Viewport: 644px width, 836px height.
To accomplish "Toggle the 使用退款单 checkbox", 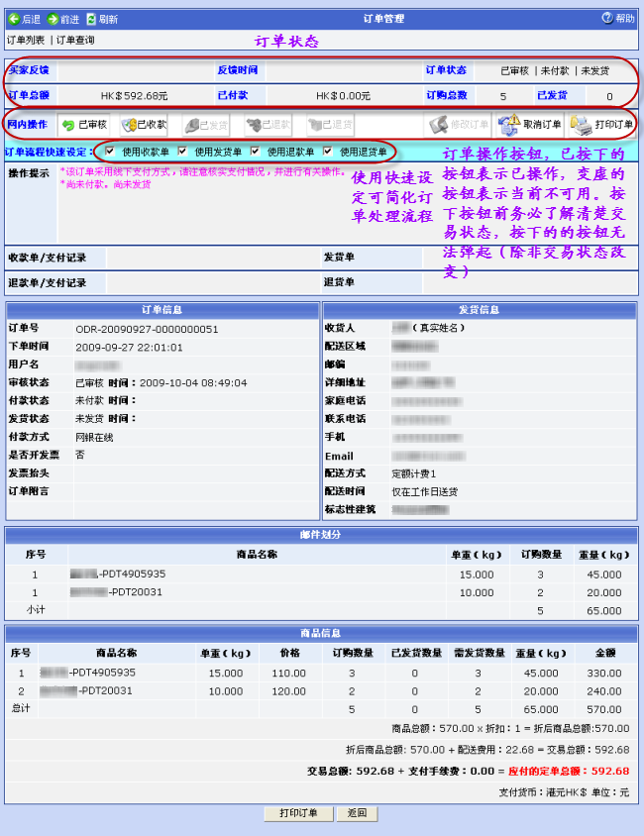I will [256, 152].
